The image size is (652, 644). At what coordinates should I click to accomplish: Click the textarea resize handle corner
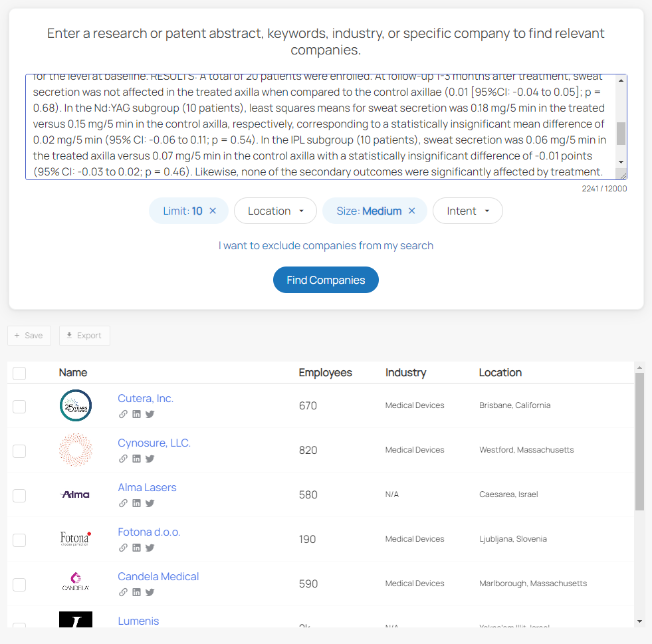(623, 176)
